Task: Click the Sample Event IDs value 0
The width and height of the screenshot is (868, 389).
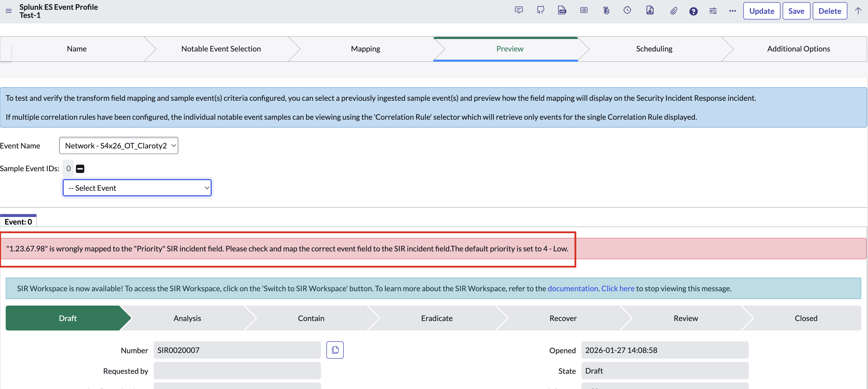Action: (x=68, y=168)
